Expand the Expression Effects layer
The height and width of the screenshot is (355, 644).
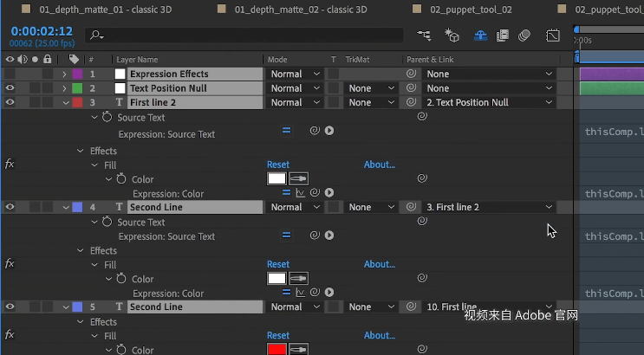click(x=64, y=74)
